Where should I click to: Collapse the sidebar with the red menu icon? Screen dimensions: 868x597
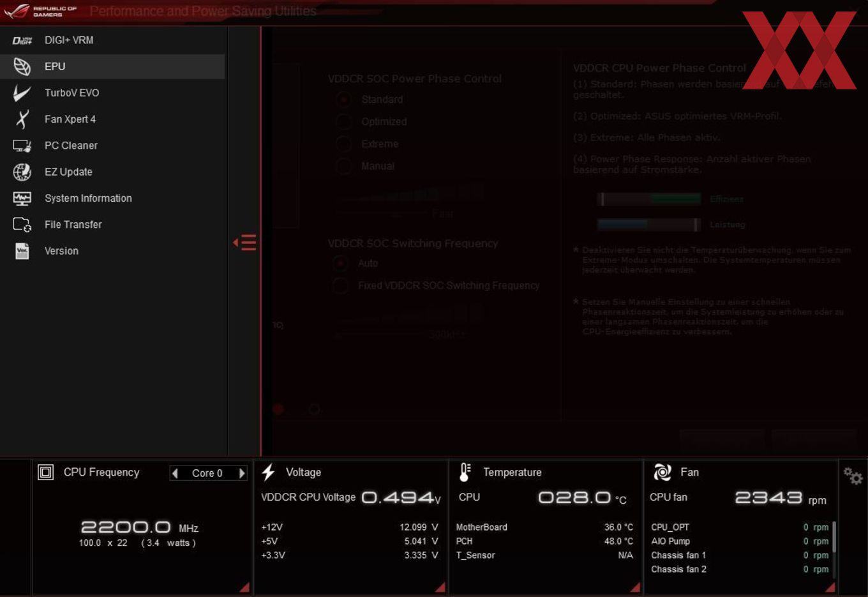point(244,243)
